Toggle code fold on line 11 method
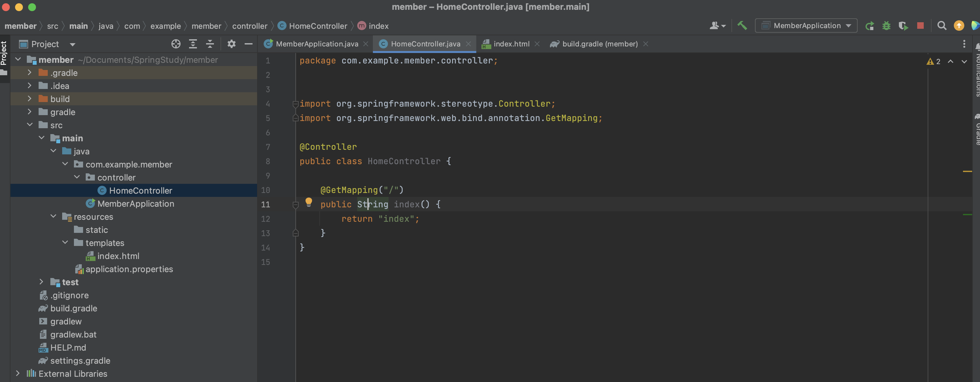 pos(296,205)
